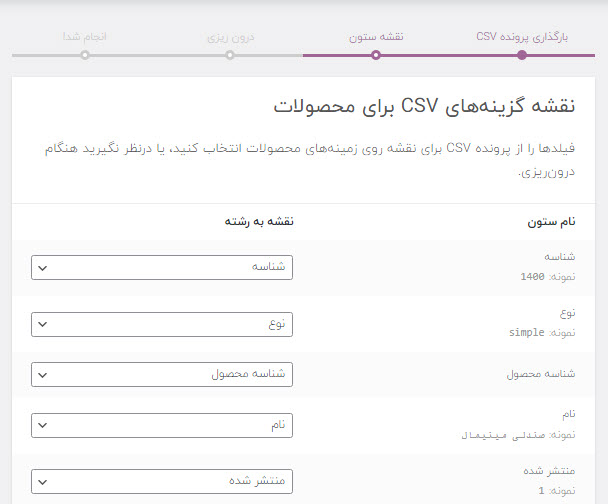Click the نوع column name label
The height and width of the screenshot is (504, 608).
567,313
